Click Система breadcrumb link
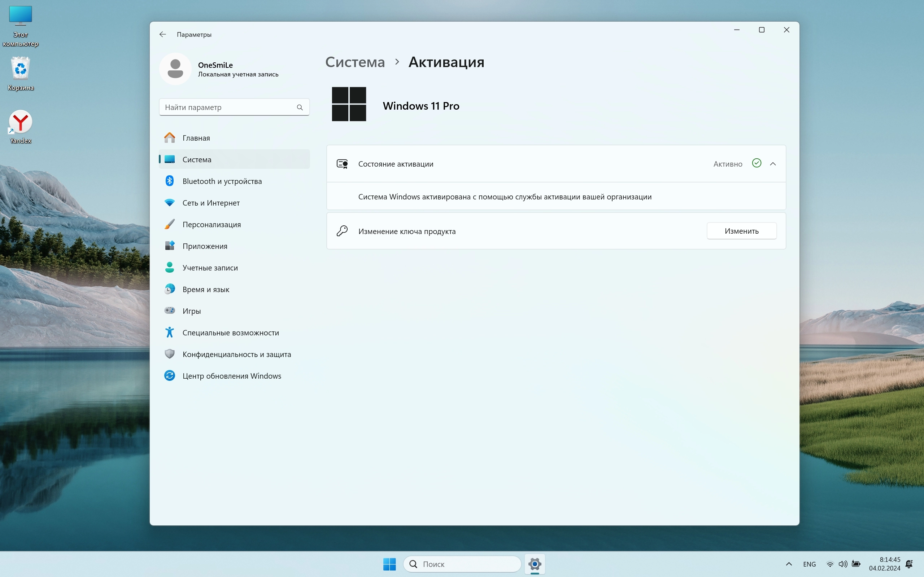Image resolution: width=924 pixels, height=577 pixels. coord(355,62)
